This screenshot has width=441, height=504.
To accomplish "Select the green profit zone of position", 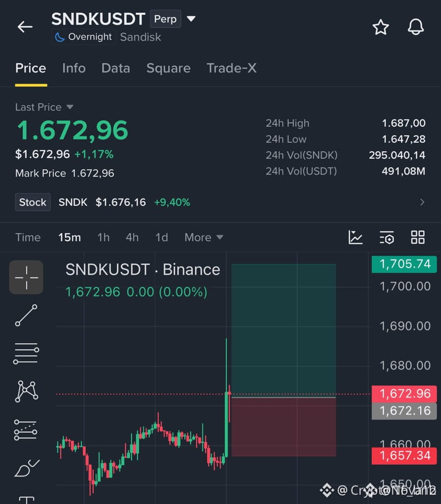I will coord(284,331).
